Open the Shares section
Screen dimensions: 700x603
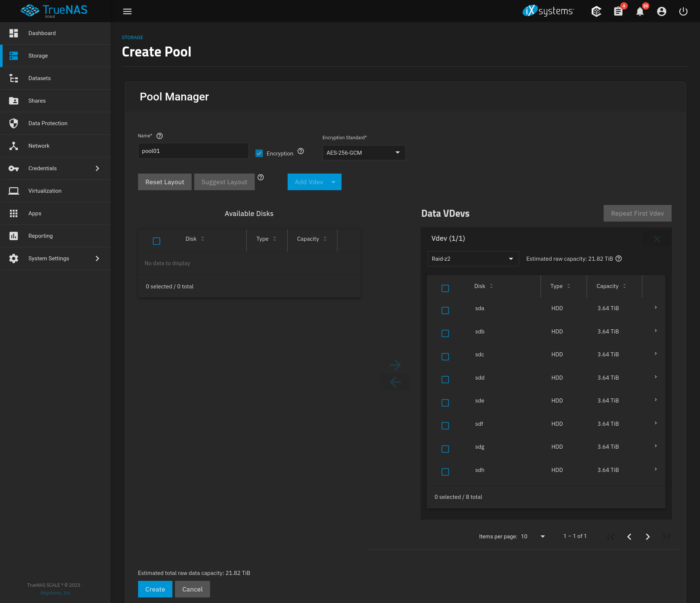tap(37, 100)
